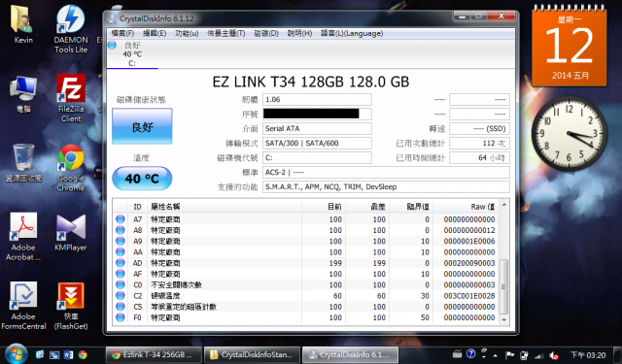622x364 pixels.
Task: Click the pinned Chrome icon in quick launch
Action: click(x=83, y=354)
